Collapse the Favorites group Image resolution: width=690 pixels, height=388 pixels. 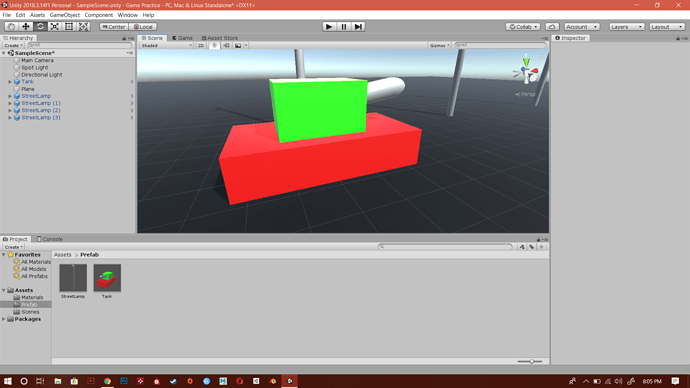click(x=4, y=255)
